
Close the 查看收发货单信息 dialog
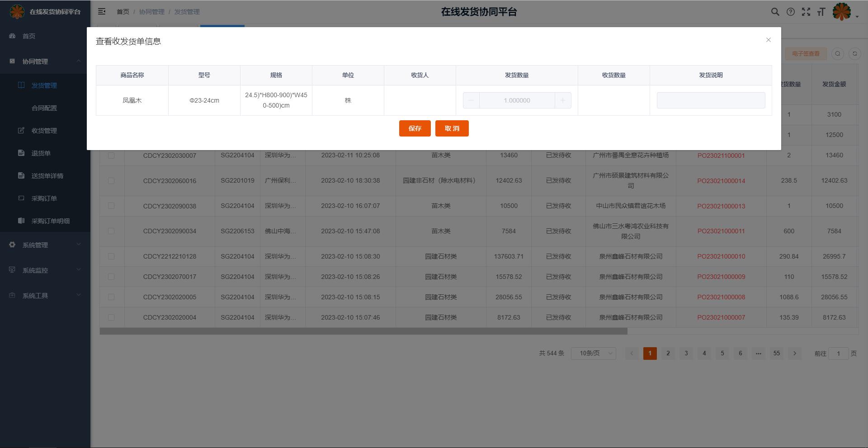pyautogui.click(x=768, y=40)
